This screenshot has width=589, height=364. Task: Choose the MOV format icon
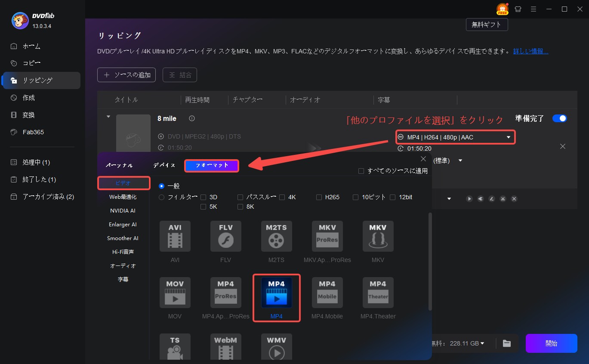click(175, 293)
